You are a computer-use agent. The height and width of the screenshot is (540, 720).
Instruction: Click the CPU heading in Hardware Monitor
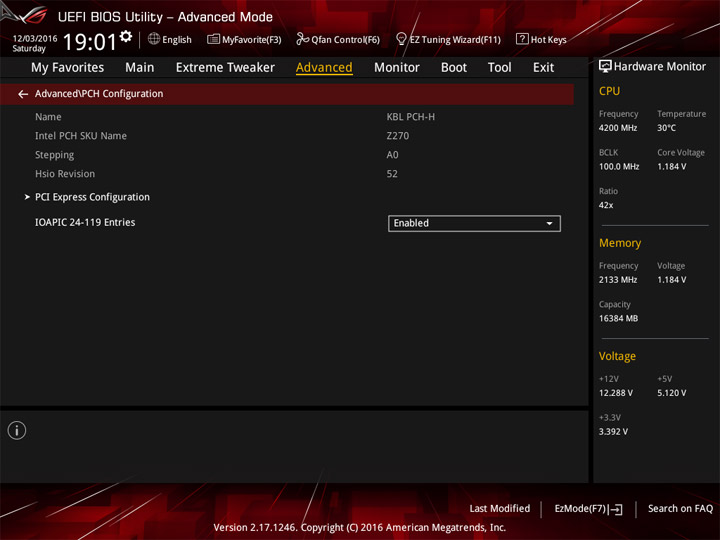point(609,91)
